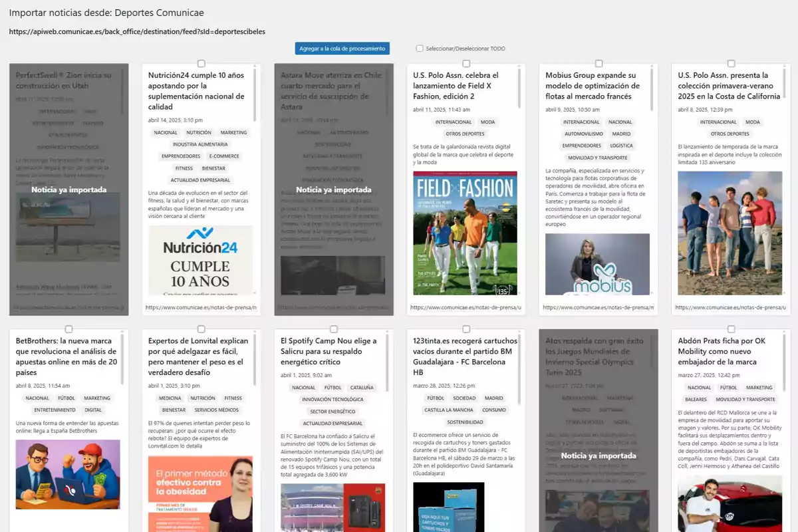Click the Nutrición24 card press-release URL field
Viewport: 798px width, 532px height.
click(x=201, y=308)
